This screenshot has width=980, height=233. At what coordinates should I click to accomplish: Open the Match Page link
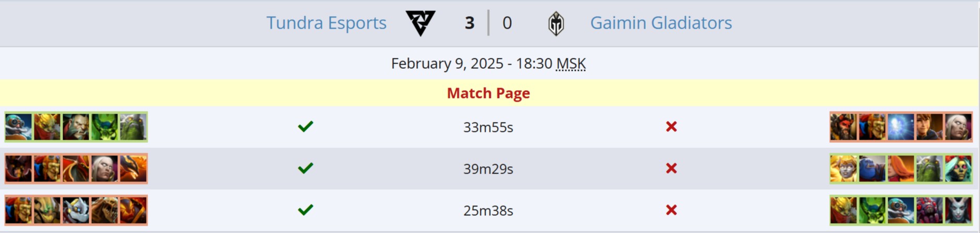(x=488, y=93)
